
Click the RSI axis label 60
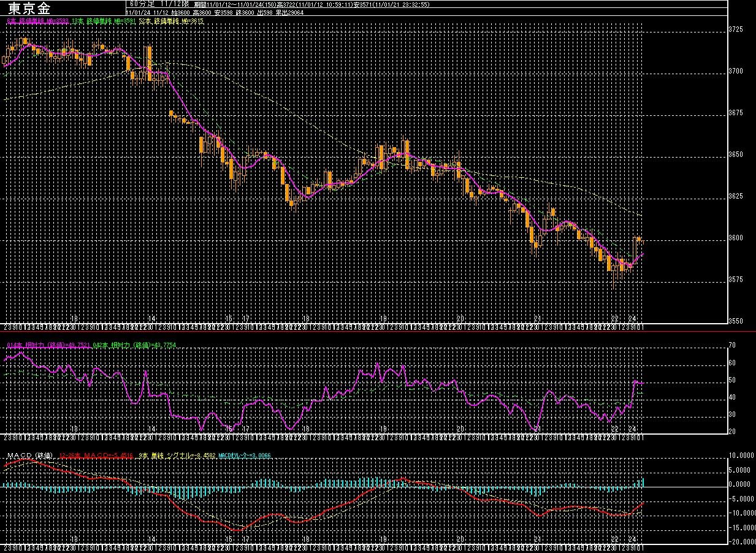point(731,363)
